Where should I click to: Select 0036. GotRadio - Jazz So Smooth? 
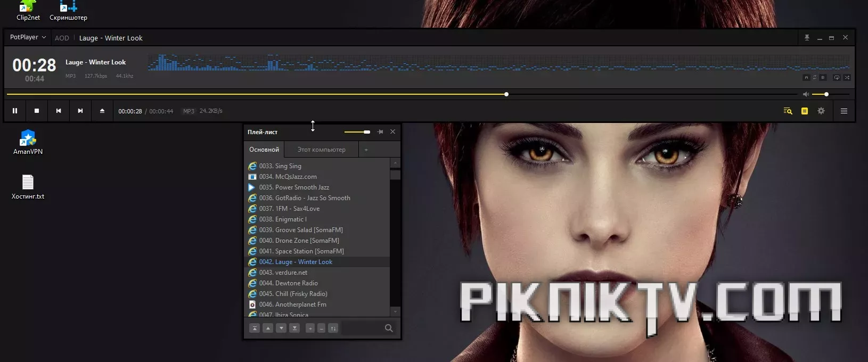tap(317, 198)
